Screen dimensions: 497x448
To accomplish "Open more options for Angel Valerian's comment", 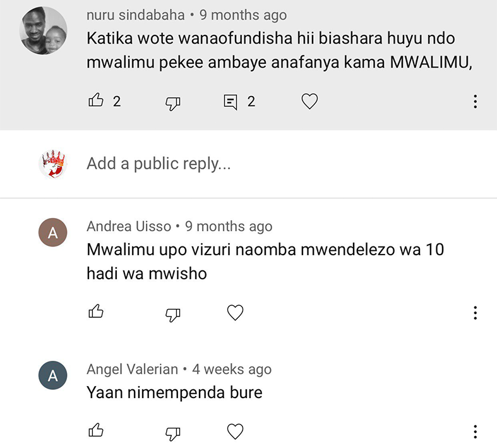I will (475, 432).
